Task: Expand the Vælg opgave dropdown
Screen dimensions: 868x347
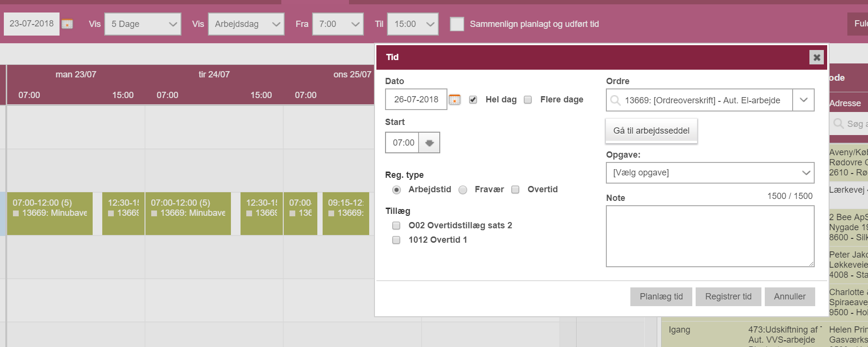Action: click(x=710, y=173)
